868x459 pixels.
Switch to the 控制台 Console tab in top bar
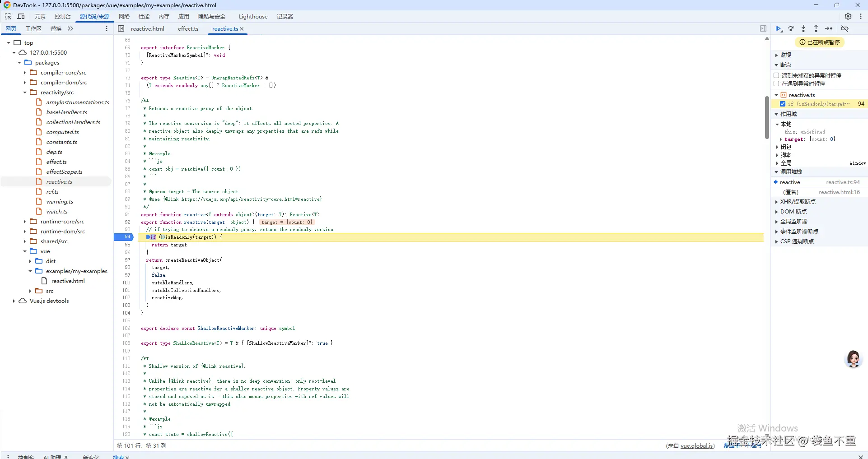pyautogui.click(x=63, y=17)
